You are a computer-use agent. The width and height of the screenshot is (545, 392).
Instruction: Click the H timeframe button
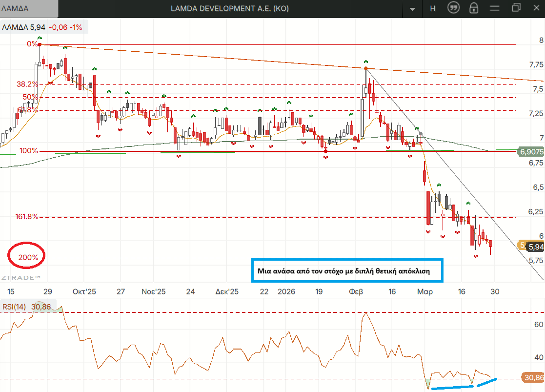tap(432, 8)
